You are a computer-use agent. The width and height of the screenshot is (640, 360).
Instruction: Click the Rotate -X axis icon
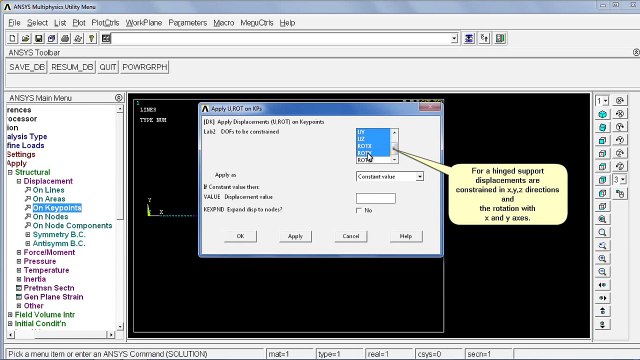tap(620, 114)
